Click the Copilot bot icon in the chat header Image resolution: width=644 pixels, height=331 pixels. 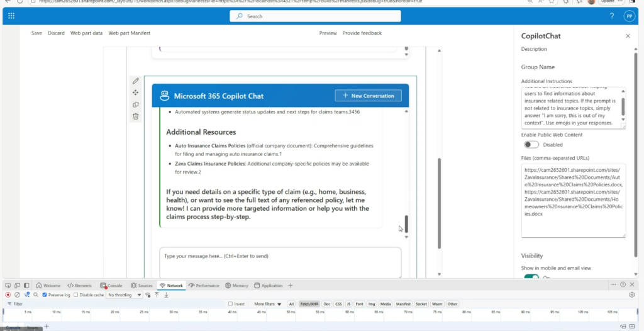point(165,96)
